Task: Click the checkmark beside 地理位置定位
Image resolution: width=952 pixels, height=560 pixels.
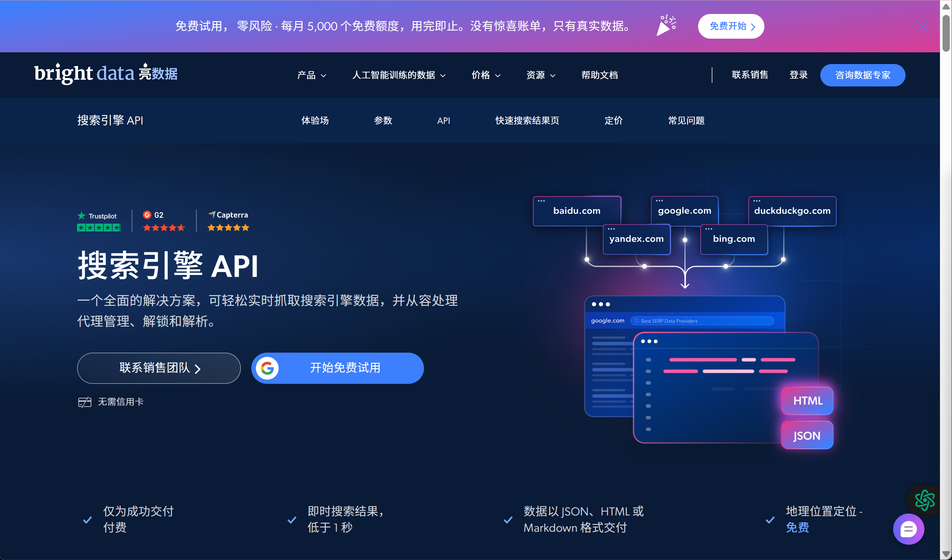Action: pyautogui.click(x=770, y=520)
